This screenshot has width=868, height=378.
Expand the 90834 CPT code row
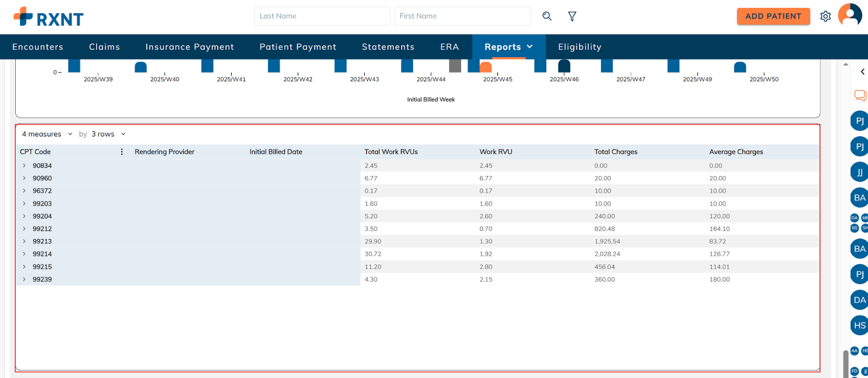point(24,166)
